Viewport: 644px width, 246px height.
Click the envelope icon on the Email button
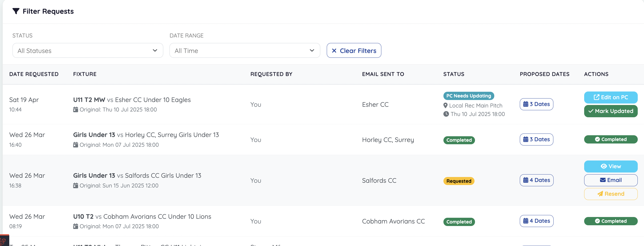coord(603,180)
